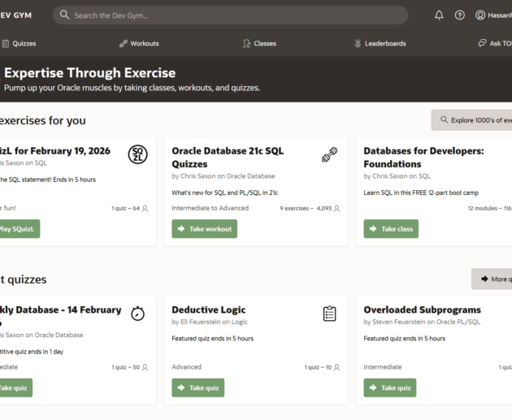Open the Workouts navigation tab
Viewport: 512px width, 420px height.
(139, 43)
